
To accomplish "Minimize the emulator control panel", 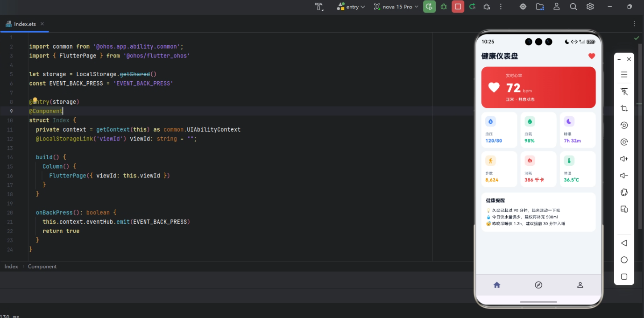I will tap(619, 59).
